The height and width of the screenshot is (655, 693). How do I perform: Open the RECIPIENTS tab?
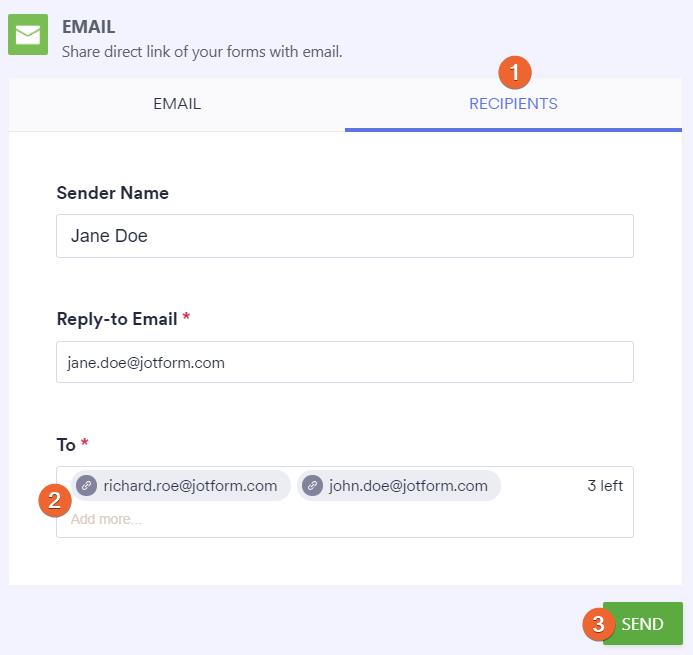(513, 104)
